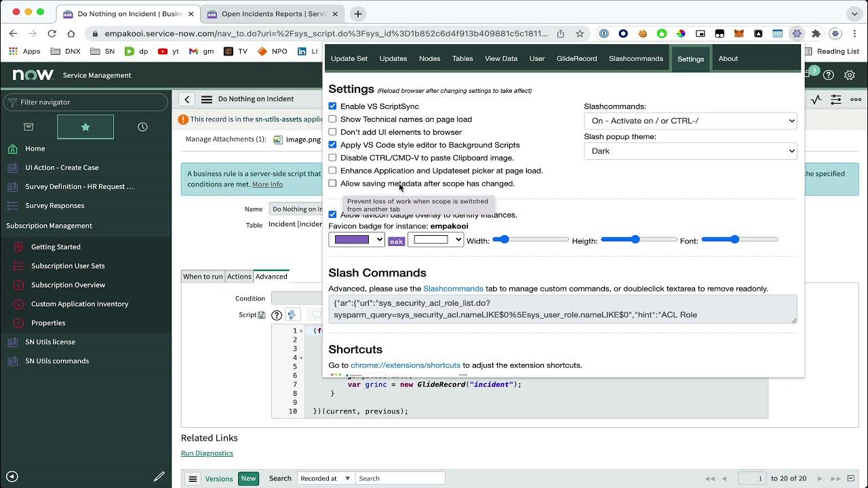Adjust the favicon Font slider
This screenshot has height=488, width=868.
tap(740, 239)
